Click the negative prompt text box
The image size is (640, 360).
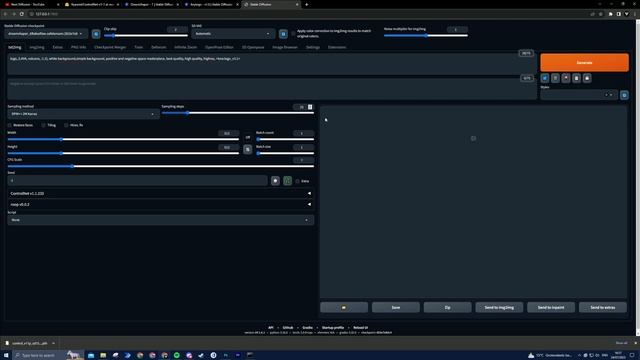[x=271, y=89]
